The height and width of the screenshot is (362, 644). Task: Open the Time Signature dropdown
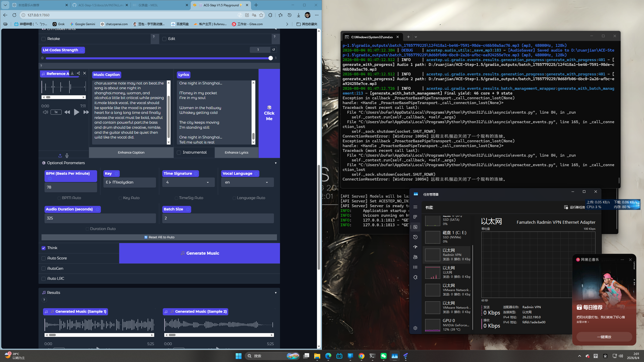click(188, 182)
